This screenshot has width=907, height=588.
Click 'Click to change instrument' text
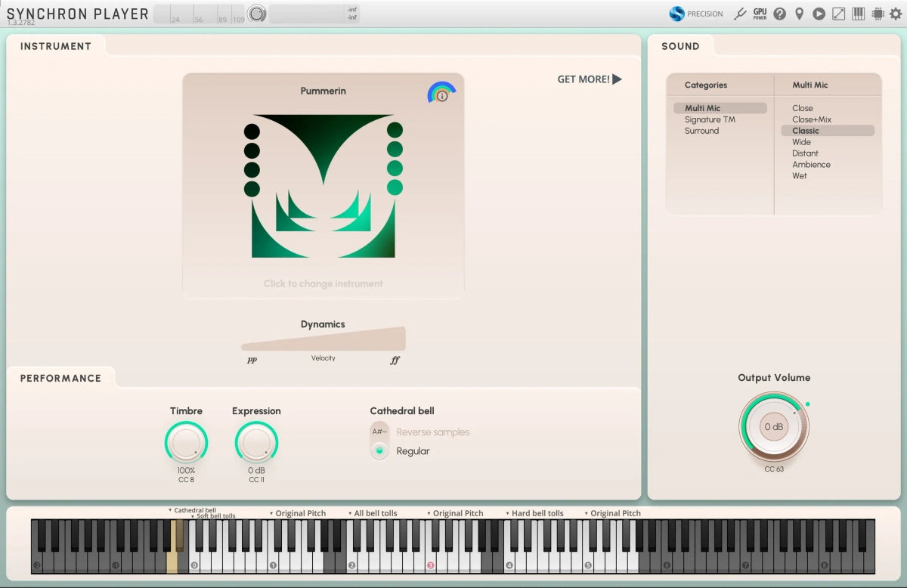[x=323, y=283]
